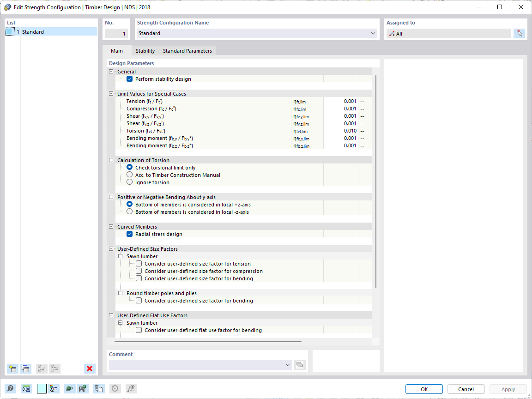Click the member icon beside All
The width and height of the screenshot is (532, 399).
click(x=392, y=34)
